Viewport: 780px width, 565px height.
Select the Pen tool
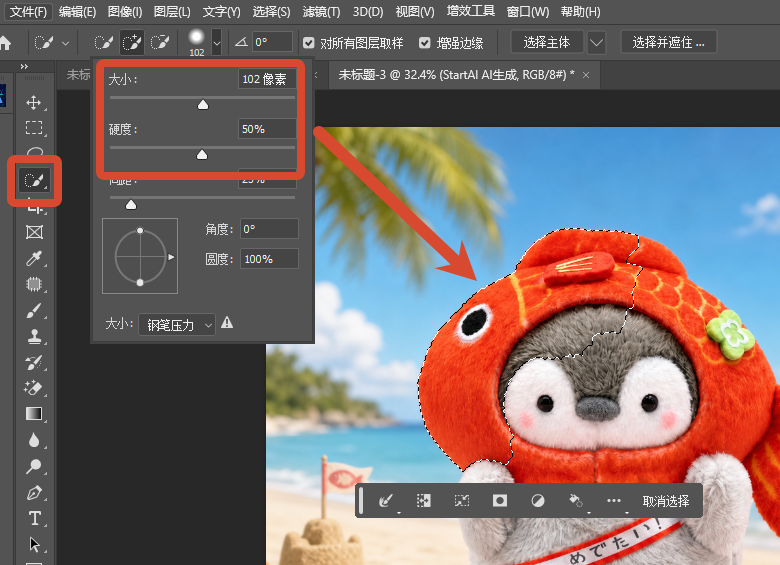coord(34,493)
